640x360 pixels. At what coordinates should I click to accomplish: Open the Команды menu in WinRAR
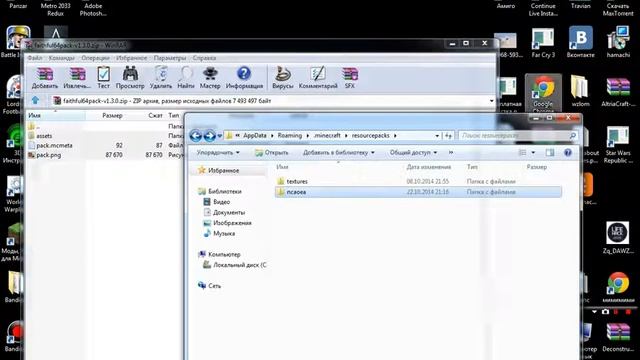pyautogui.click(x=61, y=58)
